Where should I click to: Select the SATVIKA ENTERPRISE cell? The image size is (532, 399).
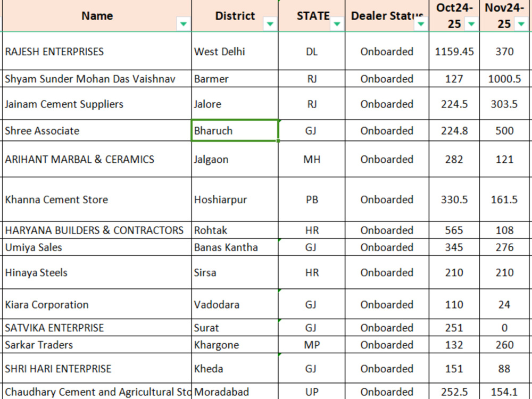(97, 327)
